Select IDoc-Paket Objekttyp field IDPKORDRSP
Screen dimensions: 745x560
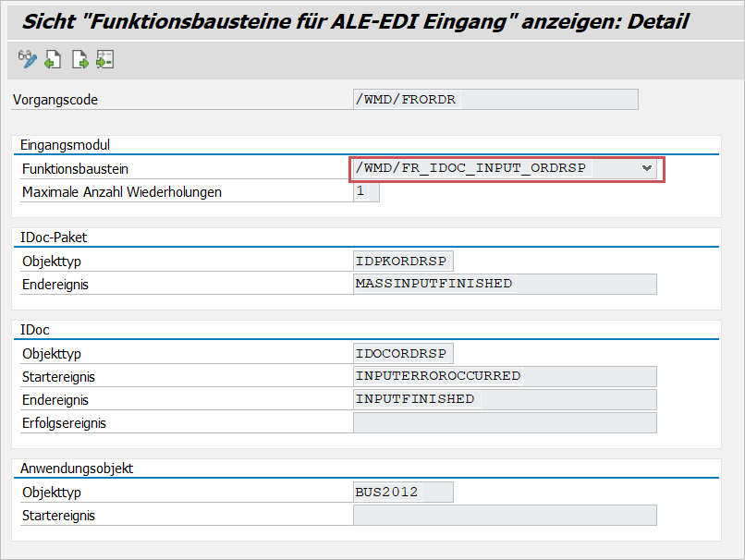click(x=404, y=261)
